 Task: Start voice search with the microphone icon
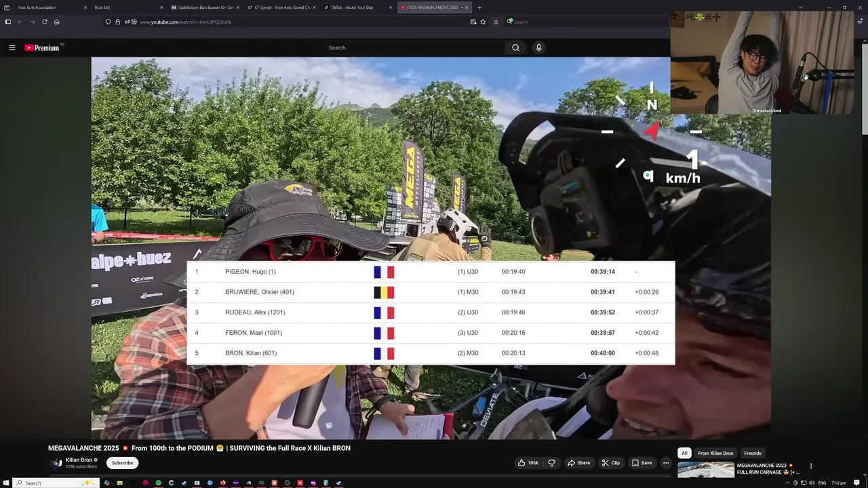pyautogui.click(x=538, y=47)
